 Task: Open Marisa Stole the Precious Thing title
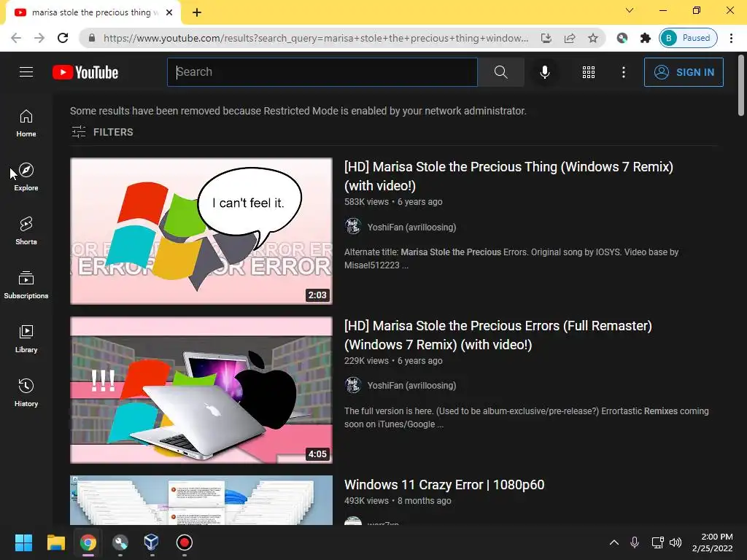point(508,176)
